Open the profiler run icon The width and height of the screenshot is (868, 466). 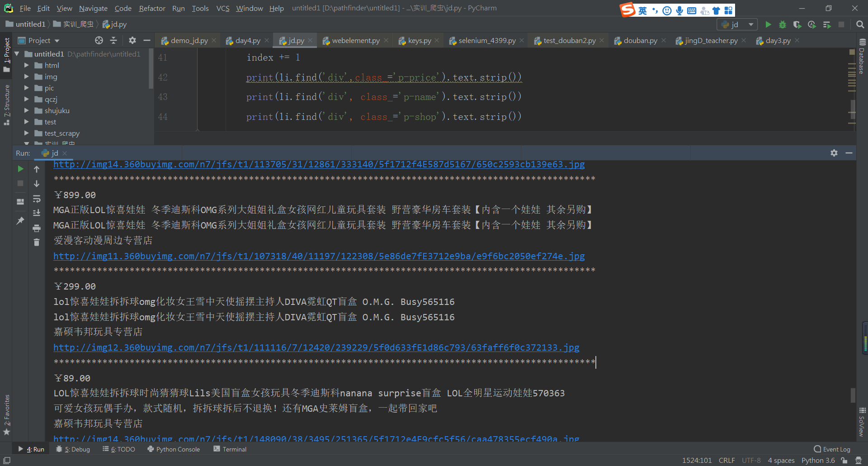point(812,24)
